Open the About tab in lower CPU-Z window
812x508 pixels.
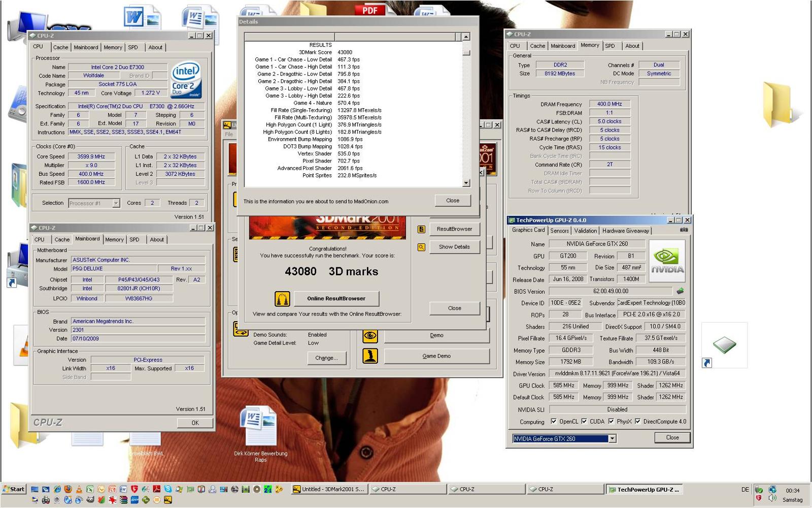(x=157, y=239)
